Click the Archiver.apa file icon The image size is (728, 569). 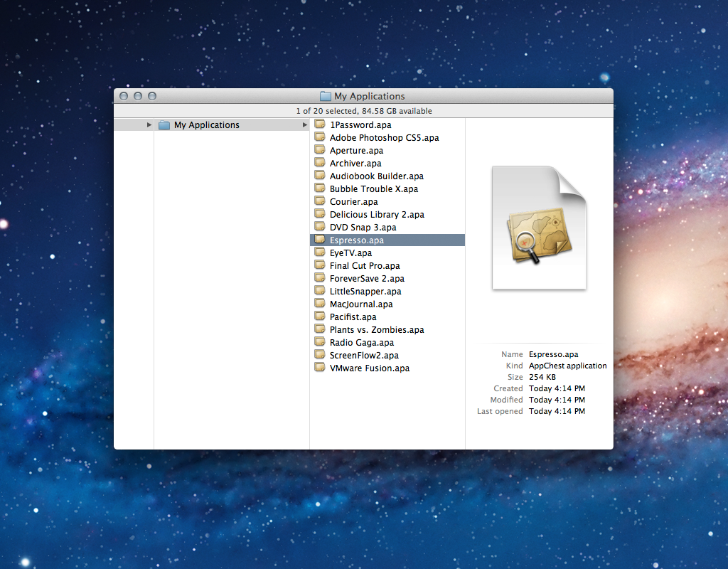pos(320,163)
